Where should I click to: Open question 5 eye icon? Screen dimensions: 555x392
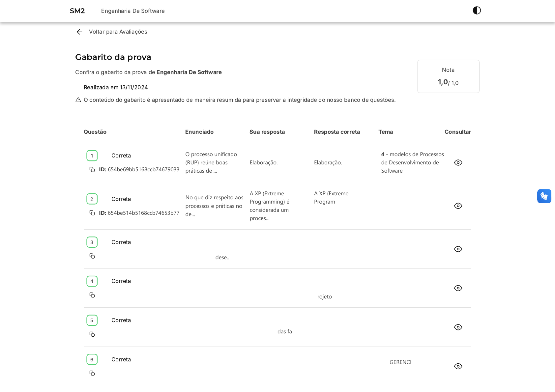coord(458,327)
